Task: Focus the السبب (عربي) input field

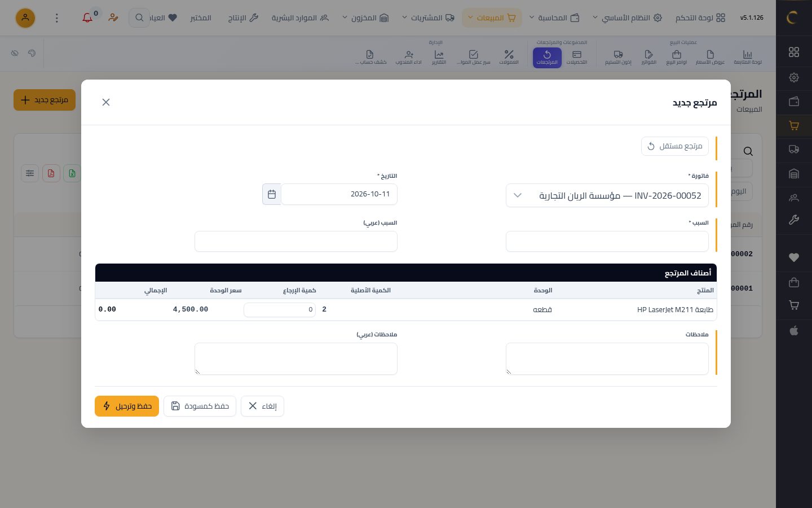Action: (x=296, y=241)
